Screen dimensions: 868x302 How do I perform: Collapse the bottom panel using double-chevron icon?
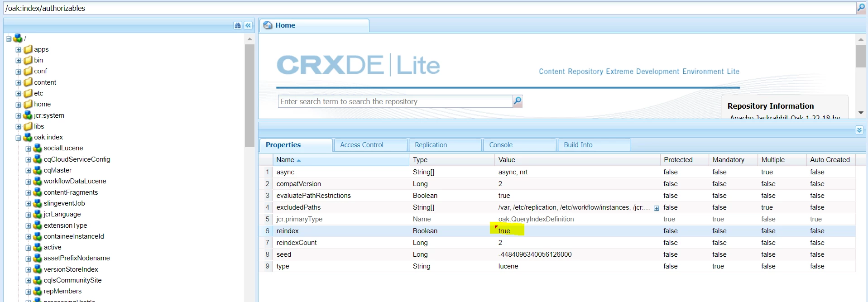pos(859,130)
